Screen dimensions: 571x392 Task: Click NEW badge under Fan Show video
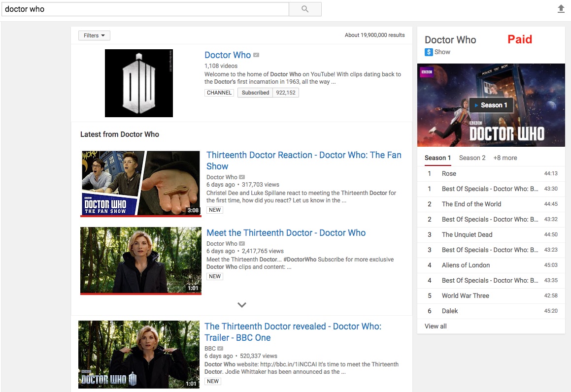[x=215, y=210]
